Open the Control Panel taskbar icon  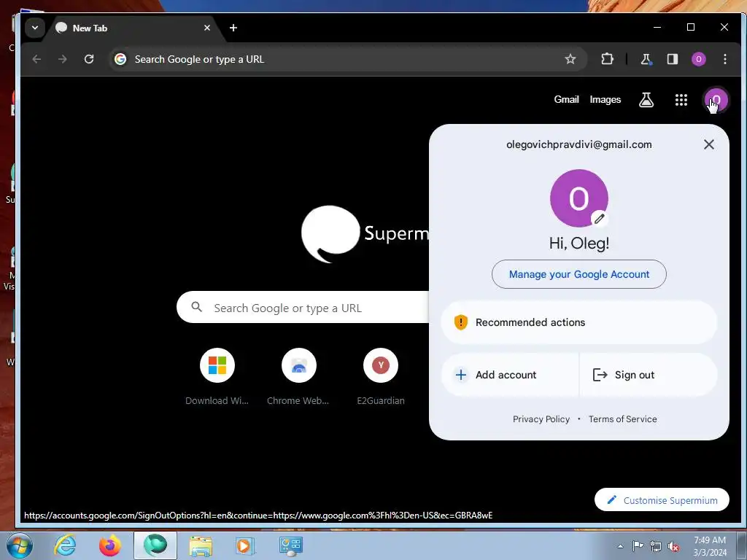point(290,545)
